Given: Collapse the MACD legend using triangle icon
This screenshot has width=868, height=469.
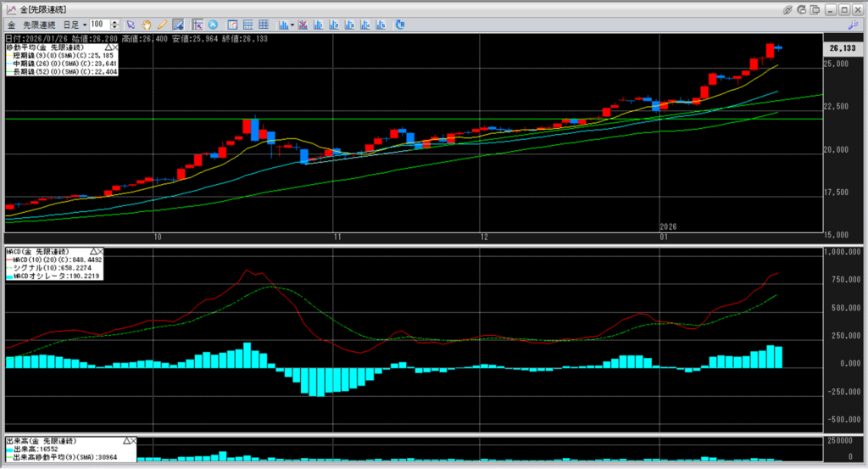Looking at the screenshot, I should click(92, 252).
